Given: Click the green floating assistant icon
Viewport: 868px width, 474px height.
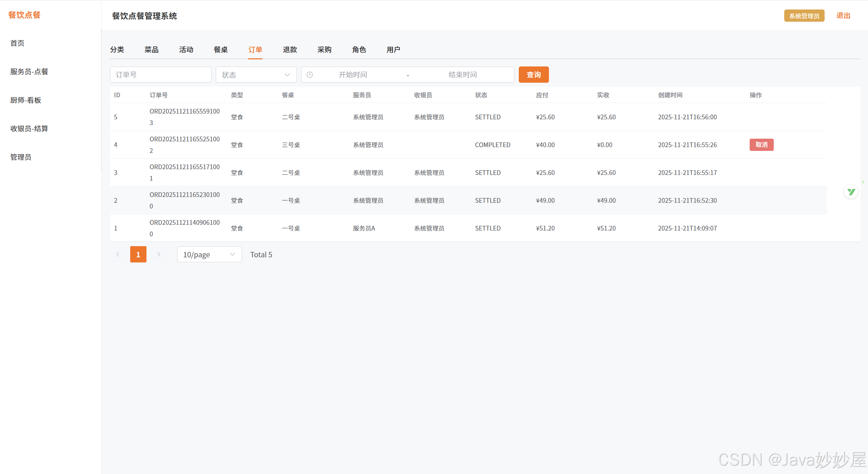Looking at the screenshot, I should [x=851, y=192].
